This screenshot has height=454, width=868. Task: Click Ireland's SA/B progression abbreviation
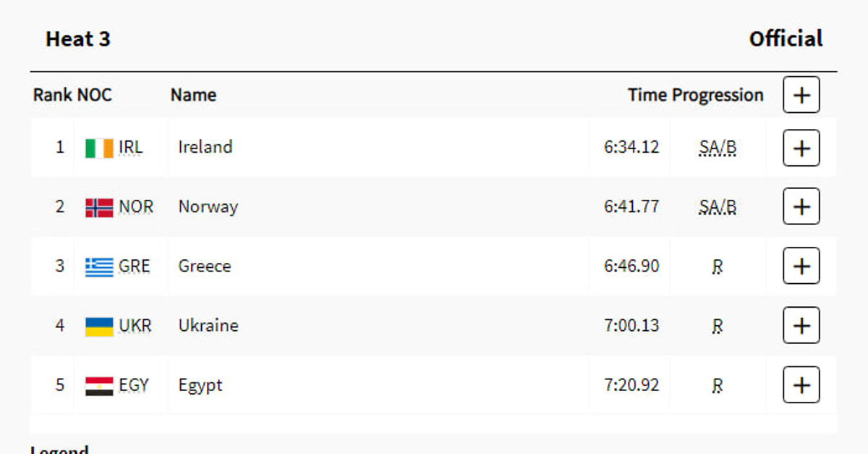point(718,148)
